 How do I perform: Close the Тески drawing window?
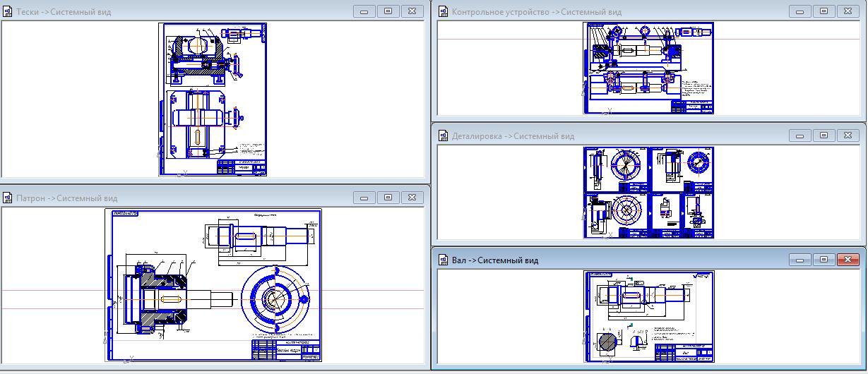pos(412,11)
